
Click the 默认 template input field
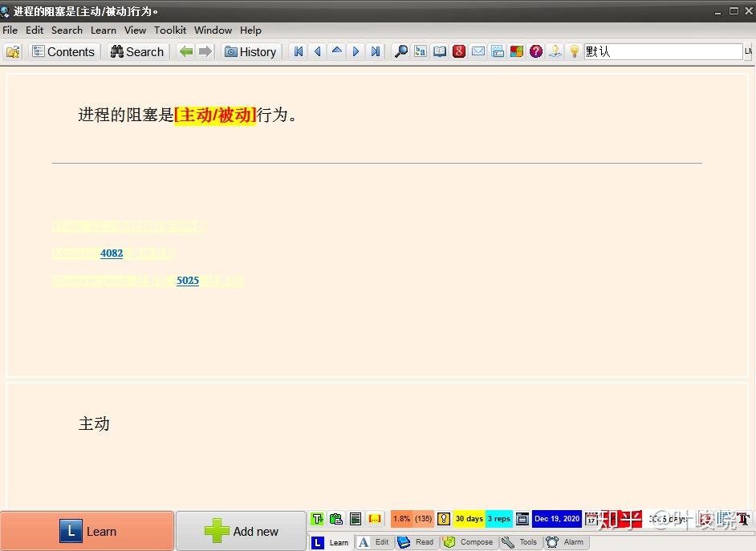tap(663, 51)
